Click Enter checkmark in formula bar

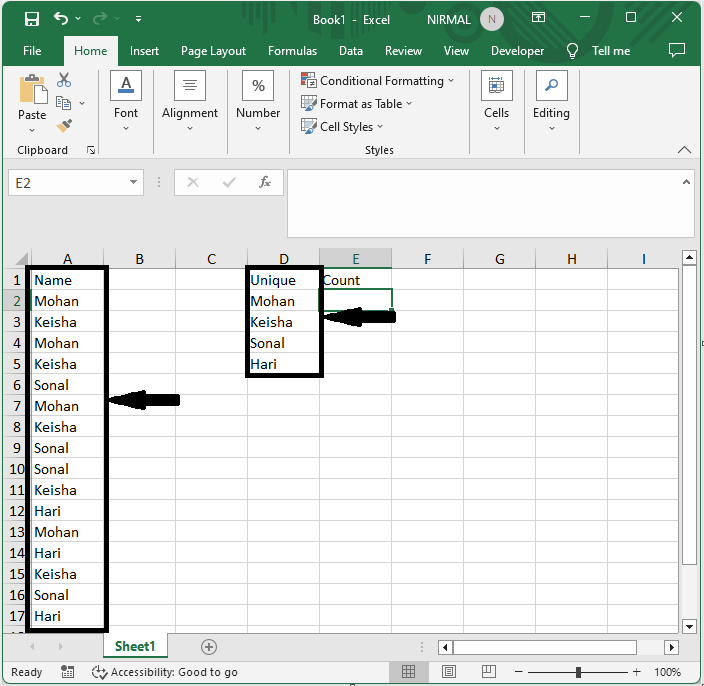tap(229, 182)
